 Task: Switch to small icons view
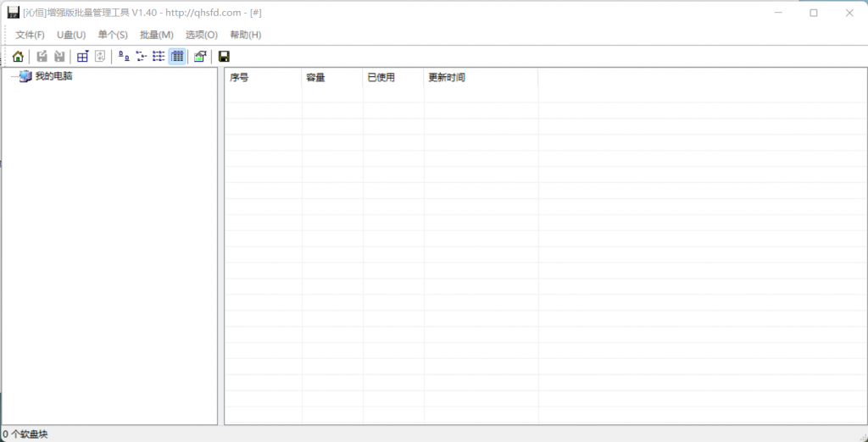point(142,57)
